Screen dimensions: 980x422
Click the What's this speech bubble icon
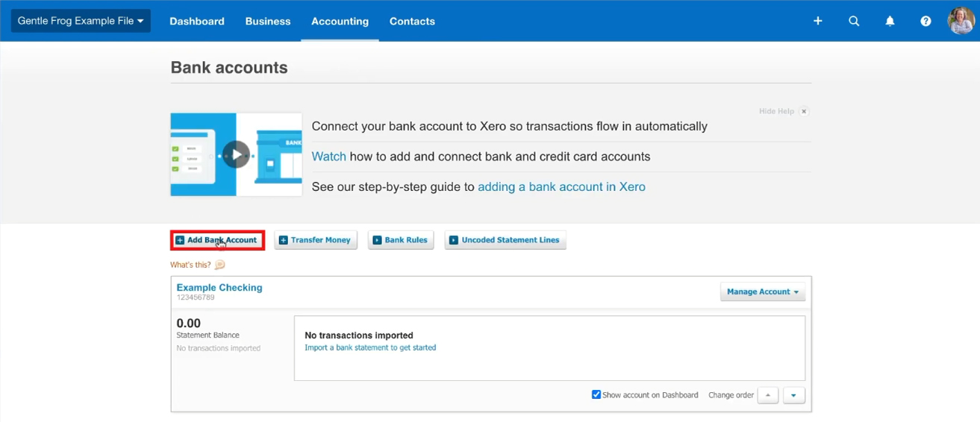219,265
